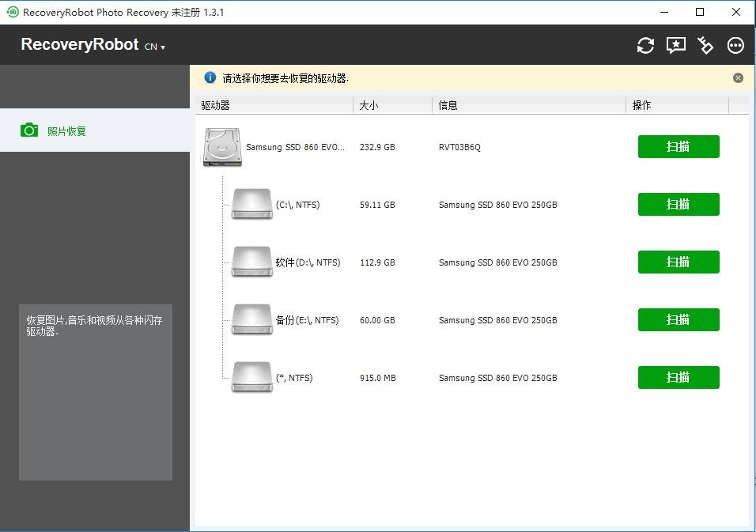
Task: Click the 60.00 GB size value
Action: (377, 320)
